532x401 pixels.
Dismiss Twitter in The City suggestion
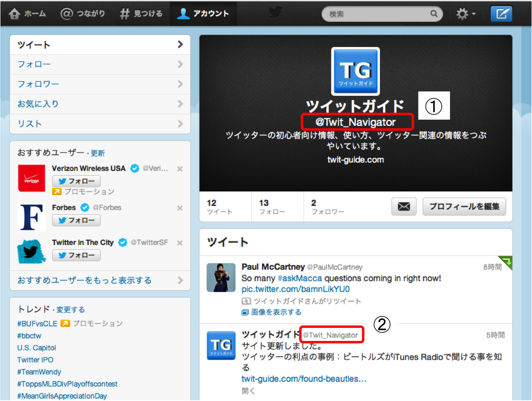(x=180, y=243)
